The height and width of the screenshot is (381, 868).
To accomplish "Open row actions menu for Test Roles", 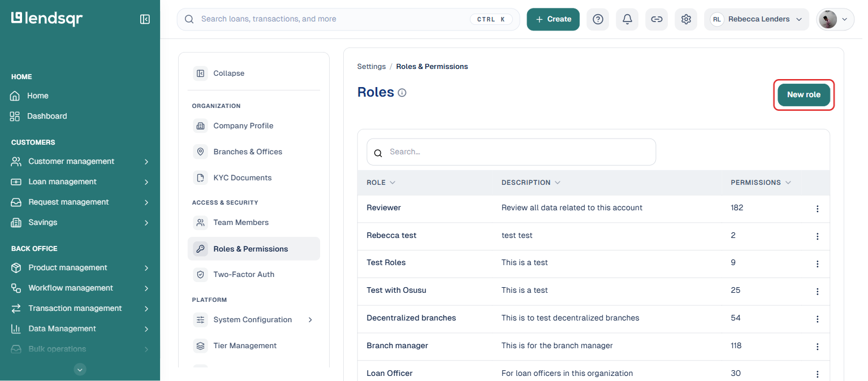I will [x=817, y=264].
